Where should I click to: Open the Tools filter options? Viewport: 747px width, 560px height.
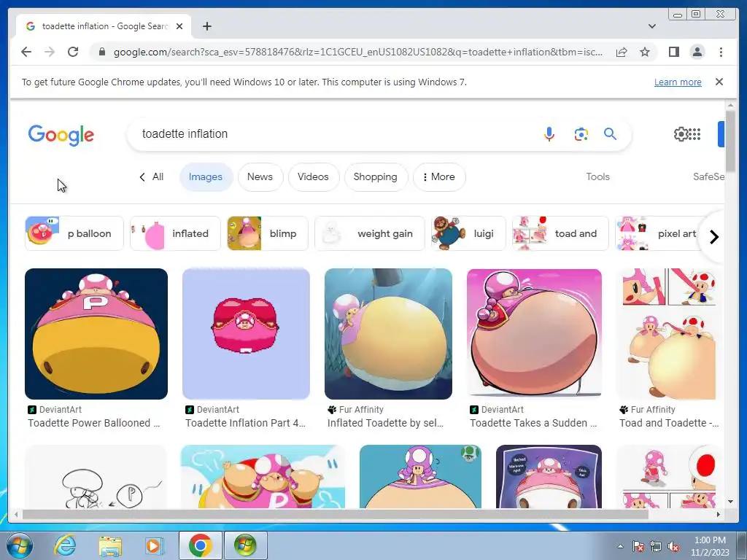coord(597,176)
